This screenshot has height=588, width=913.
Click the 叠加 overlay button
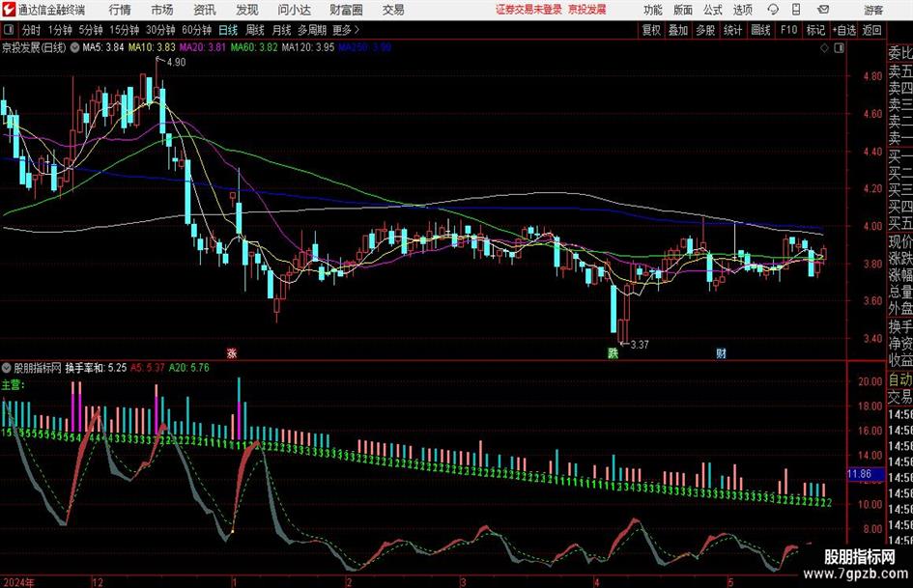pos(678,30)
